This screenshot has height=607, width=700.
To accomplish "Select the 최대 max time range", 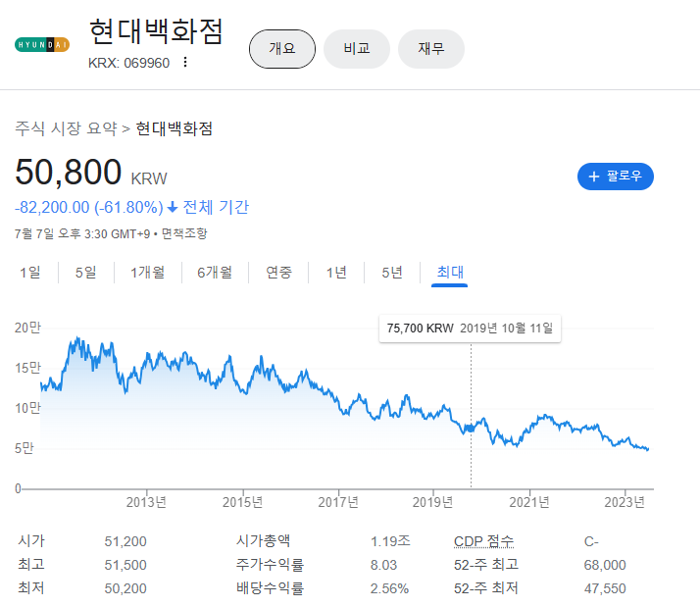I will coord(450,272).
